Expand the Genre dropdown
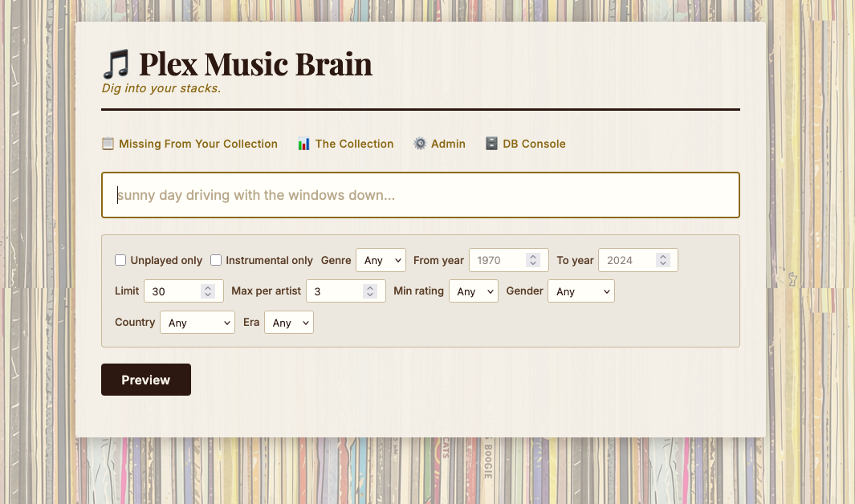The height and width of the screenshot is (504, 855). [381, 261]
